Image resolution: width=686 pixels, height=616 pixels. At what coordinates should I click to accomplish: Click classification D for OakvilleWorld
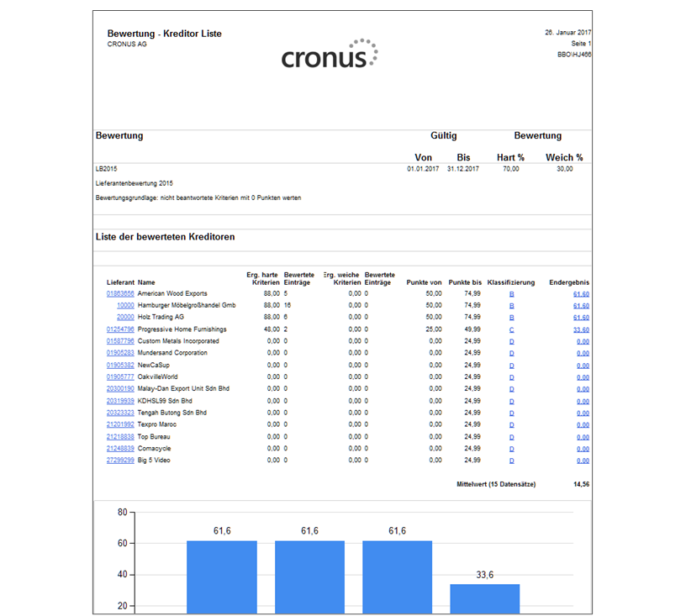coord(511,377)
